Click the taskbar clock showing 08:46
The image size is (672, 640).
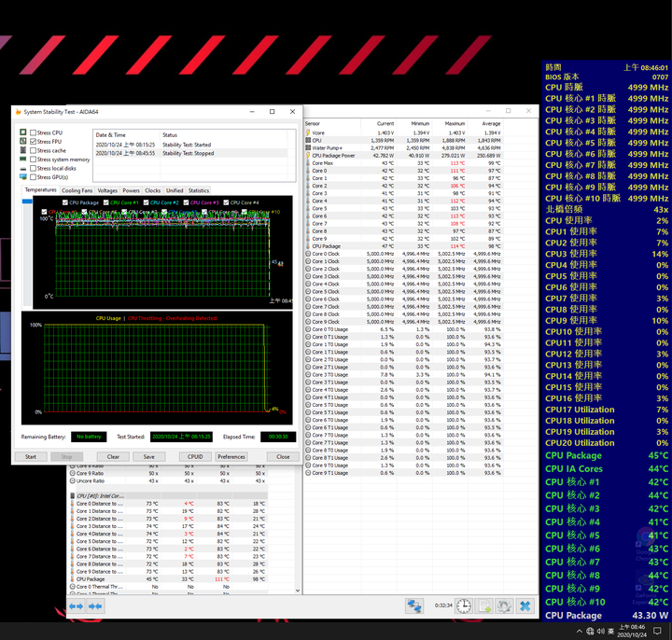click(633, 631)
